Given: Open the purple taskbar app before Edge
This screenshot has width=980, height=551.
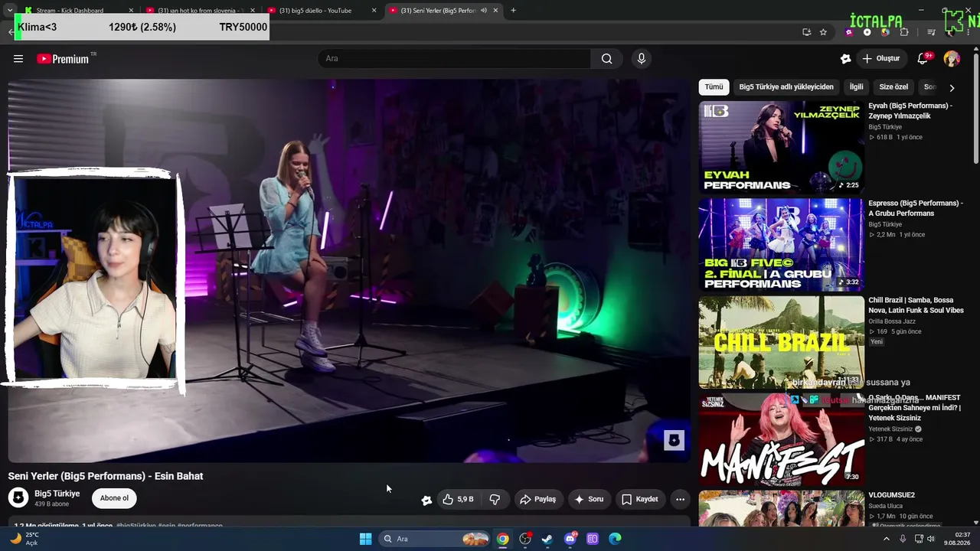Looking at the screenshot, I should pyautogui.click(x=593, y=539).
